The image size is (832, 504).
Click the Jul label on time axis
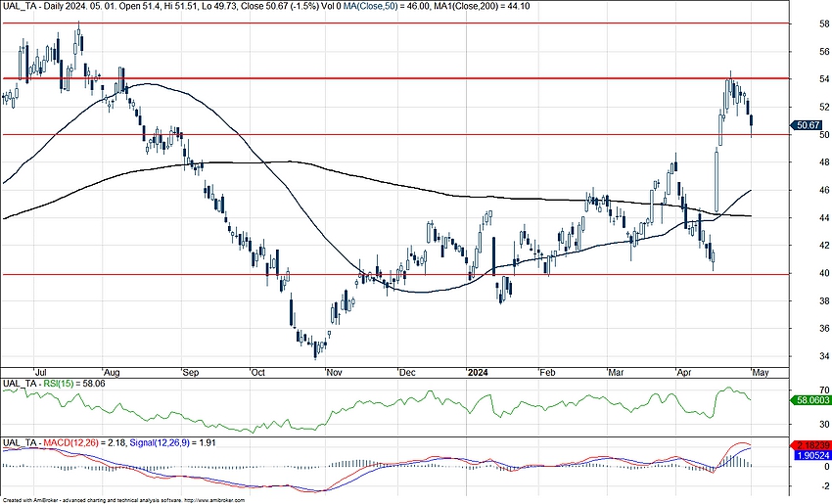41,373
